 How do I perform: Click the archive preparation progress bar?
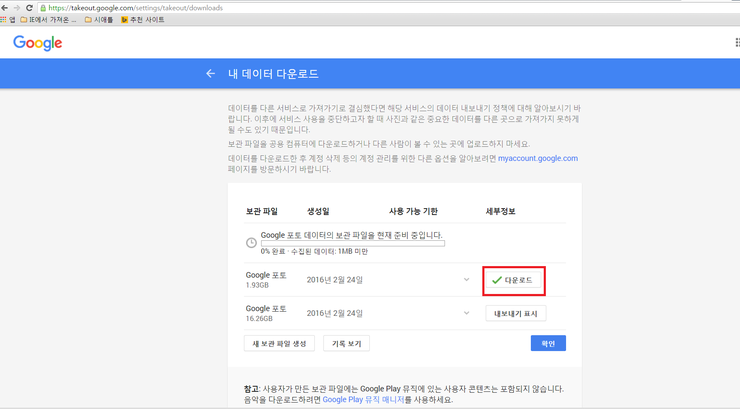click(353, 244)
